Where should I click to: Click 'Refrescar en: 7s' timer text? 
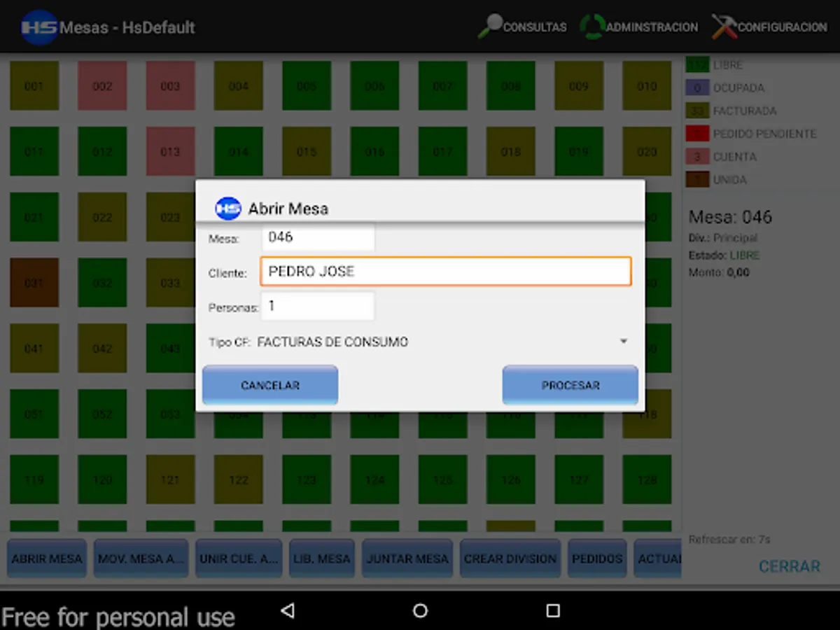[x=729, y=540]
